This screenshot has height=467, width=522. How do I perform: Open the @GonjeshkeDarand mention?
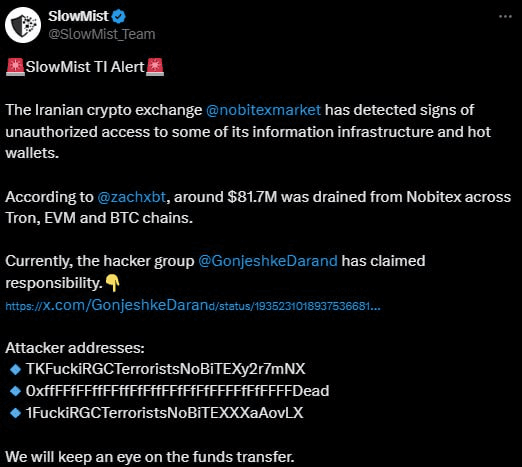pyautogui.click(x=268, y=261)
